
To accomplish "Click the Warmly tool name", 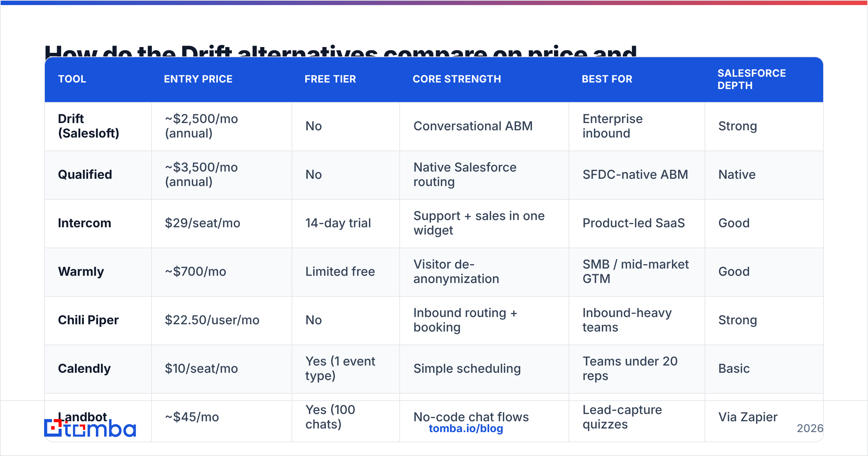I will [81, 271].
